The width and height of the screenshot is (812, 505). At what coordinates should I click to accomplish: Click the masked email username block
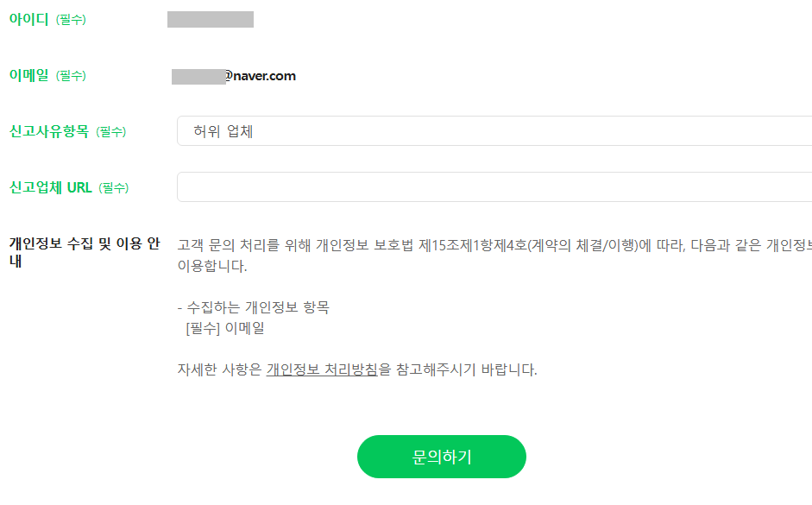[198, 76]
